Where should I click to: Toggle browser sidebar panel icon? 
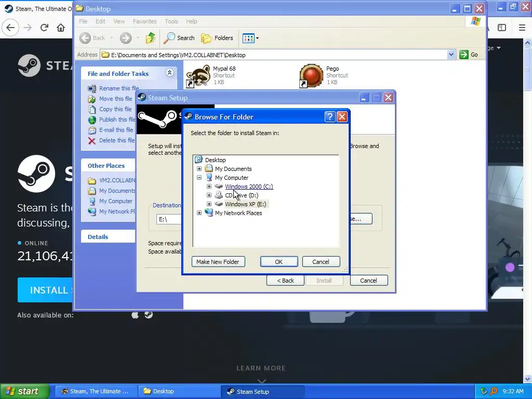pyautogui.click(x=502, y=28)
